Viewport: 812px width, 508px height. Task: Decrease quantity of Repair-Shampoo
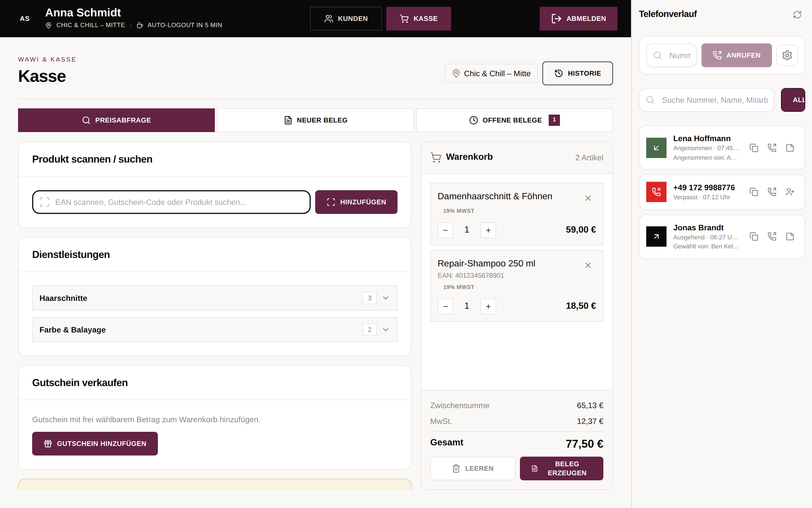click(445, 306)
